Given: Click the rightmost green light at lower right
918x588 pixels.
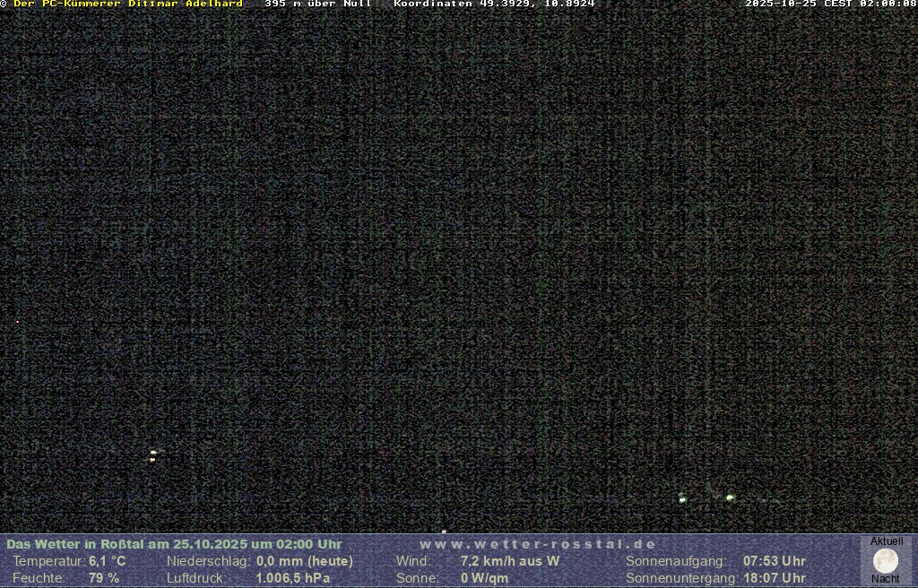Looking at the screenshot, I should [x=730, y=497].
